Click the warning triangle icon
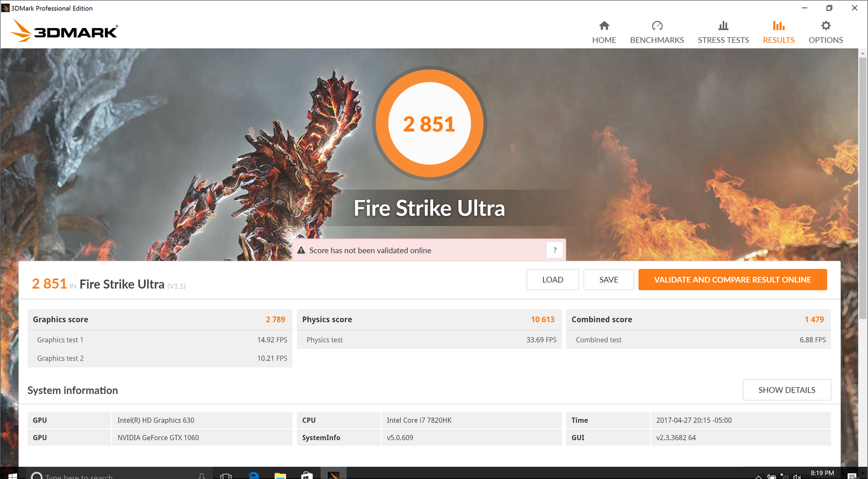The width and height of the screenshot is (868, 479). pyautogui.click(x=301, y=250)
